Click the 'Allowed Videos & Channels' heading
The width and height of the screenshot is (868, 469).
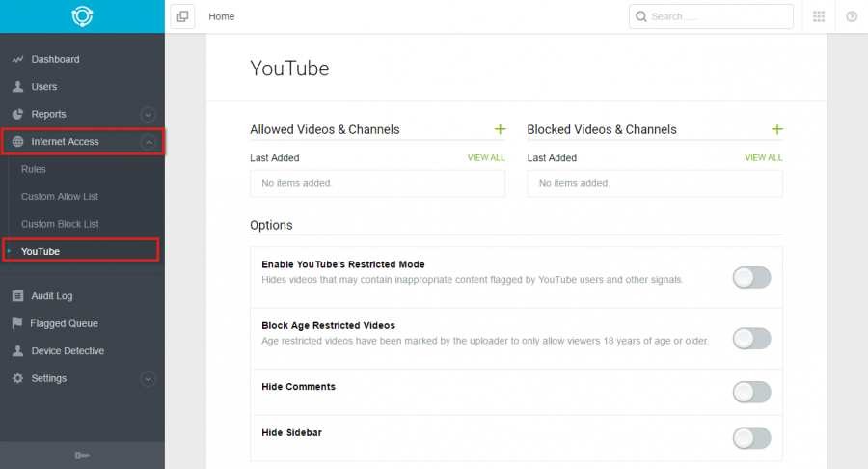click(x=324, y=129)
